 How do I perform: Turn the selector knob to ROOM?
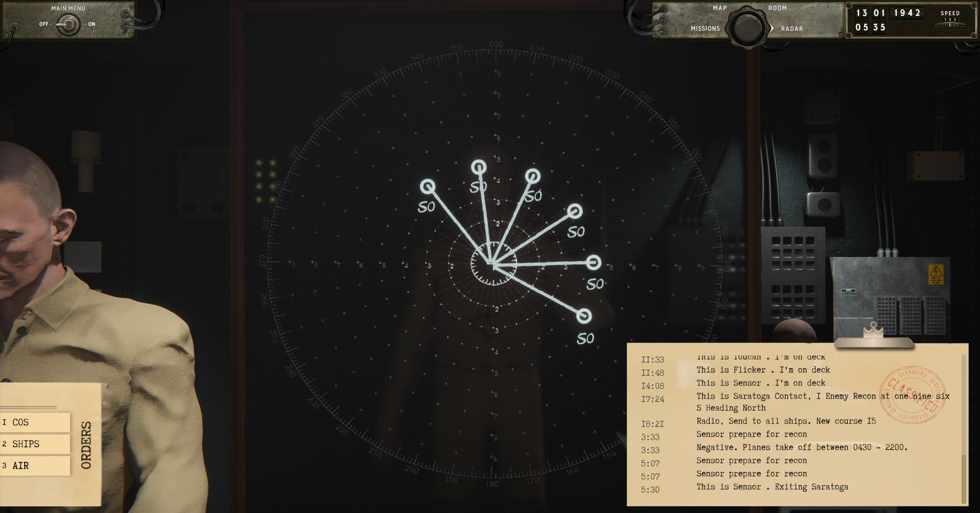[778, 8]
